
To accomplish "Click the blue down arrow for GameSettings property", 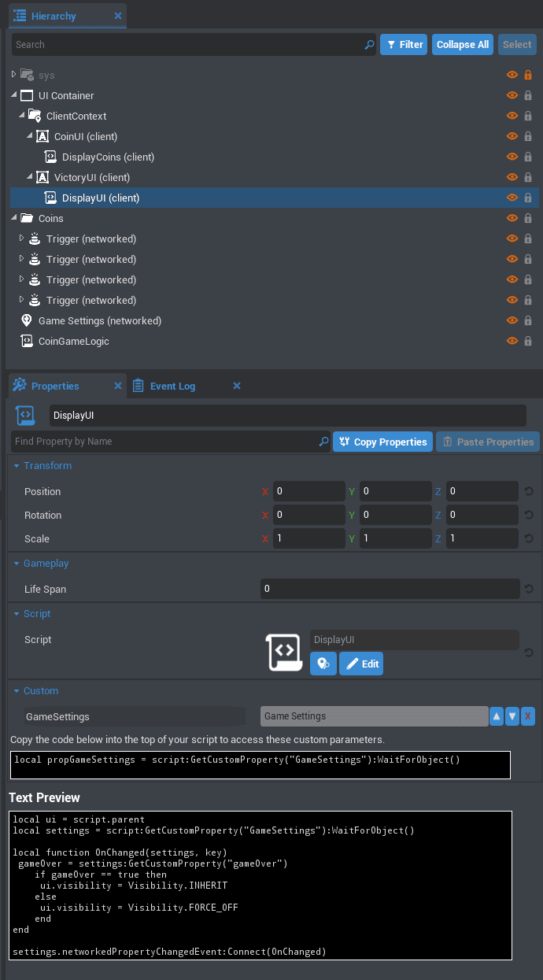I will [512, 716].
